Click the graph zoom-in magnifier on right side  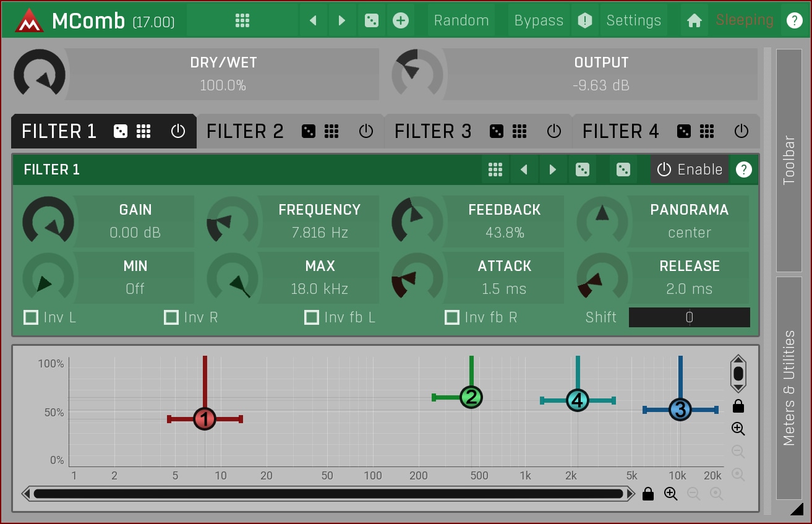738,429
